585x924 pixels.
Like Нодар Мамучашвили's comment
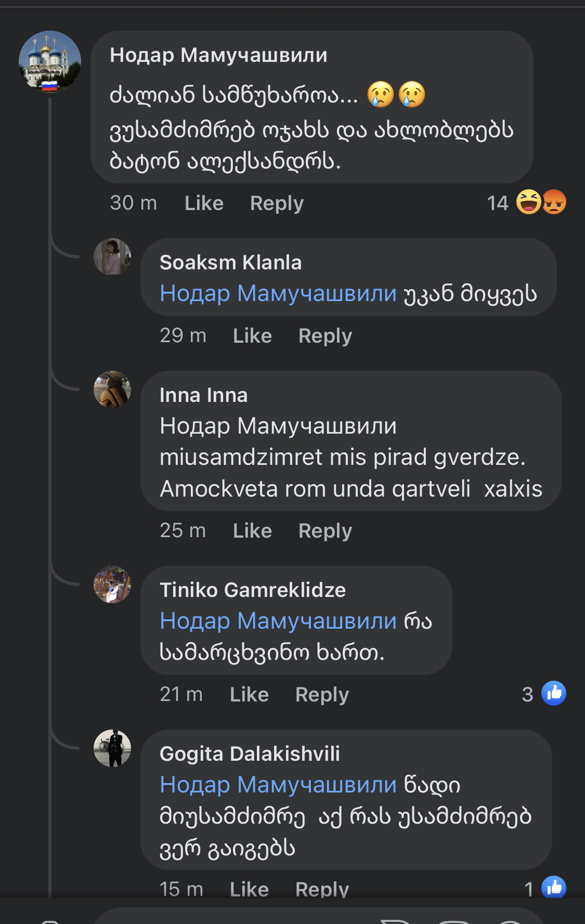coord(204,203)
